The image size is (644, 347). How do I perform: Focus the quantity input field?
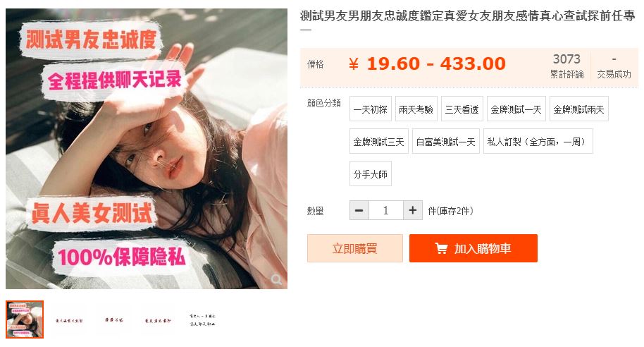point(385,210)
